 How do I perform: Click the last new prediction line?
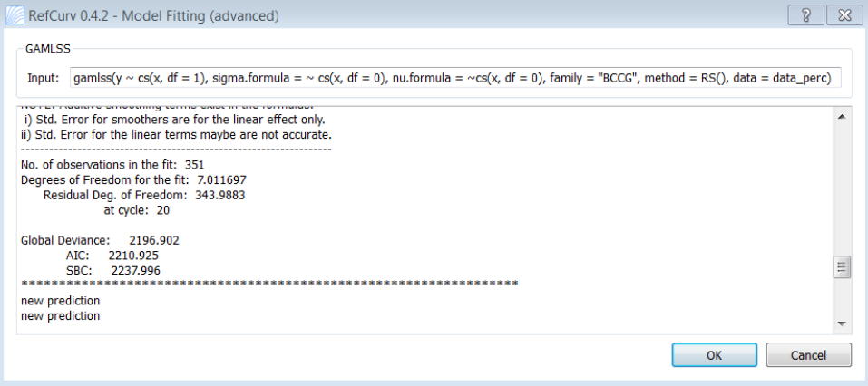(61, 315)
